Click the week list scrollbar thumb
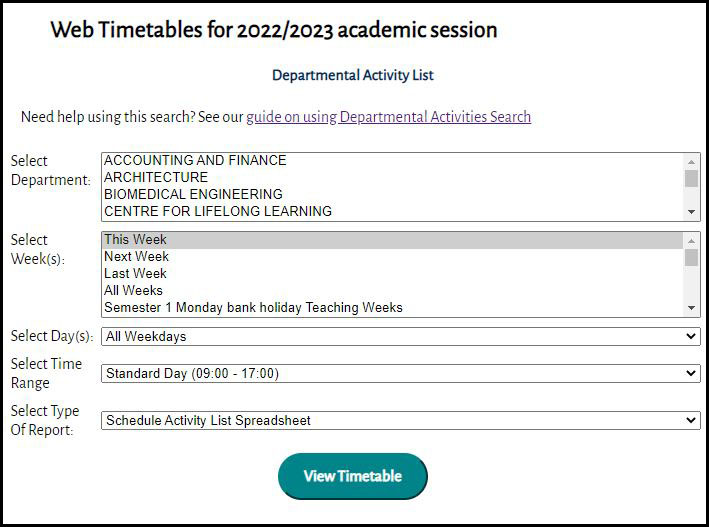Viewport: 709px width, 527px height. coord(691,257)
